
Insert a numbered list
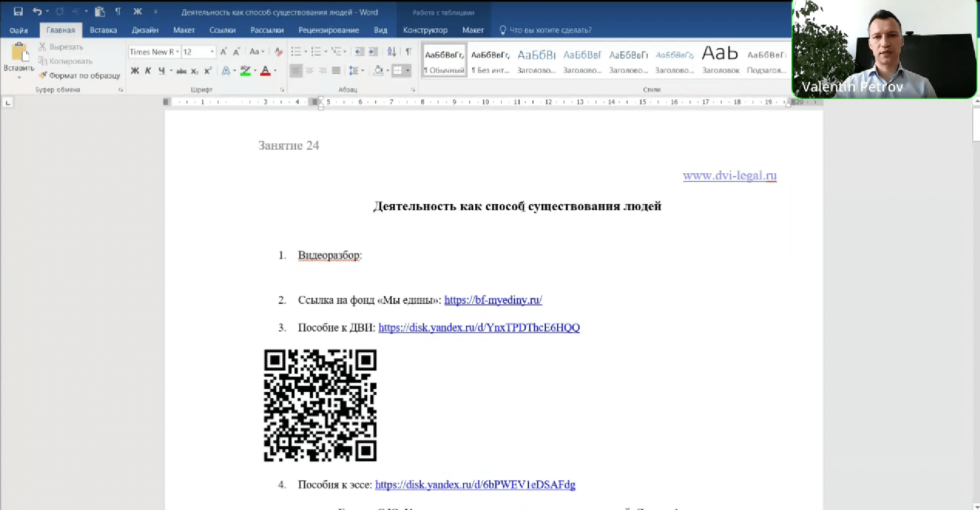click(316, 51)
